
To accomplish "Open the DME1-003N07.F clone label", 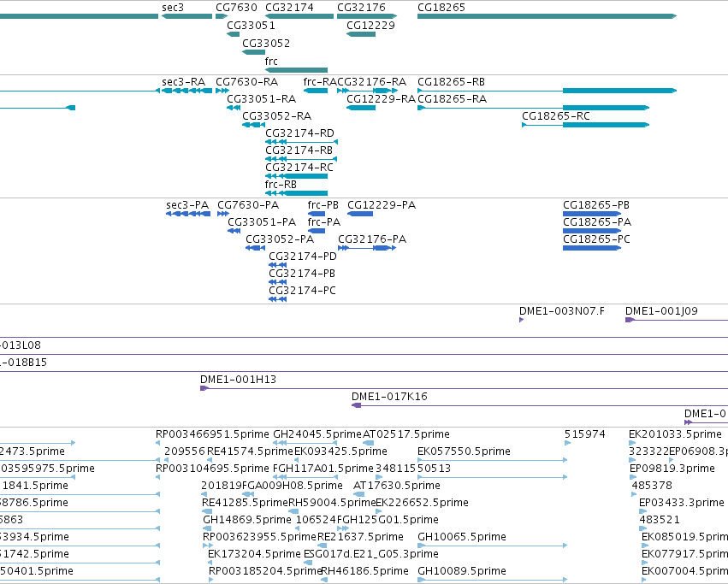I will pyautogui.click(x=562, y=311).
